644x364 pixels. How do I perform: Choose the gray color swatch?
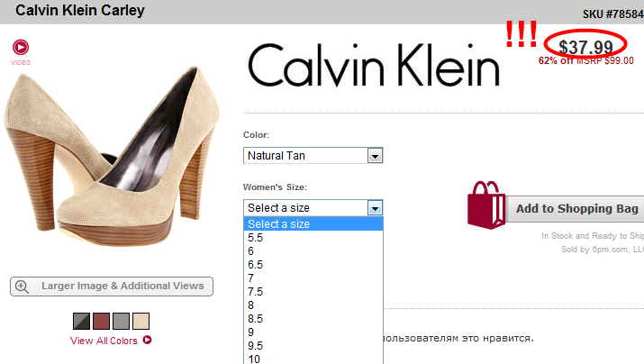(121, 321)
